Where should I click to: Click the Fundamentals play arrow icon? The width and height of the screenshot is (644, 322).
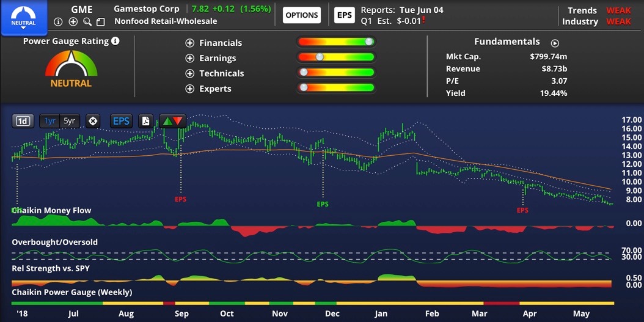555,43
